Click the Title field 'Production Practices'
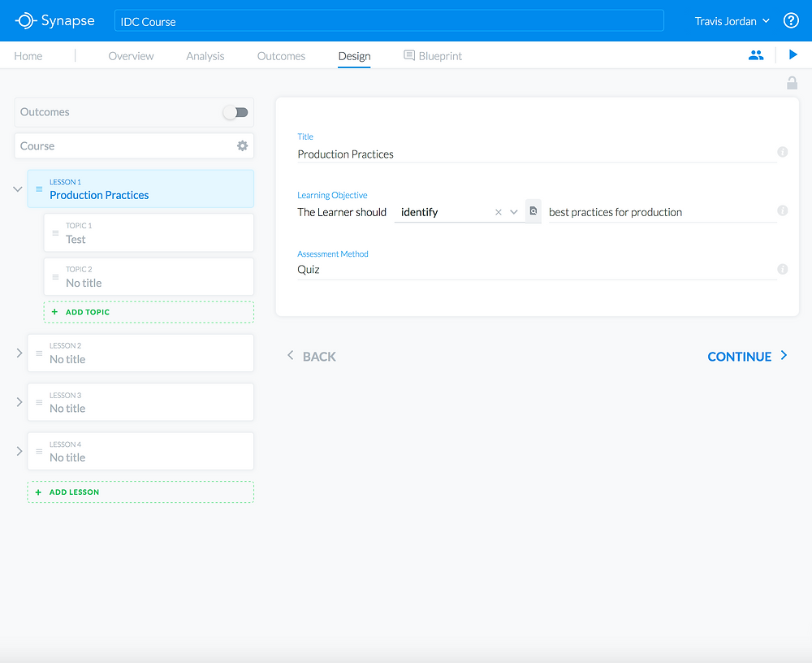This screenshot has height=663, width=812. (x=537, y=154)
